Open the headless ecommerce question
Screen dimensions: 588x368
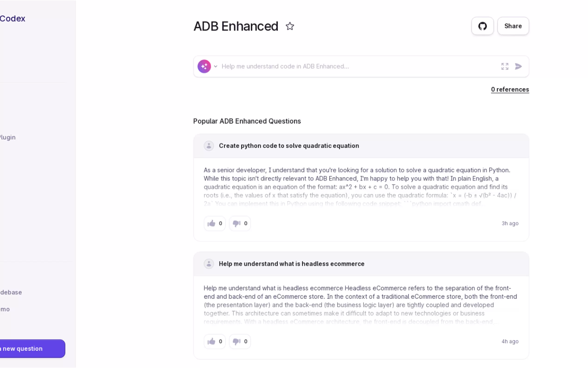291,264
